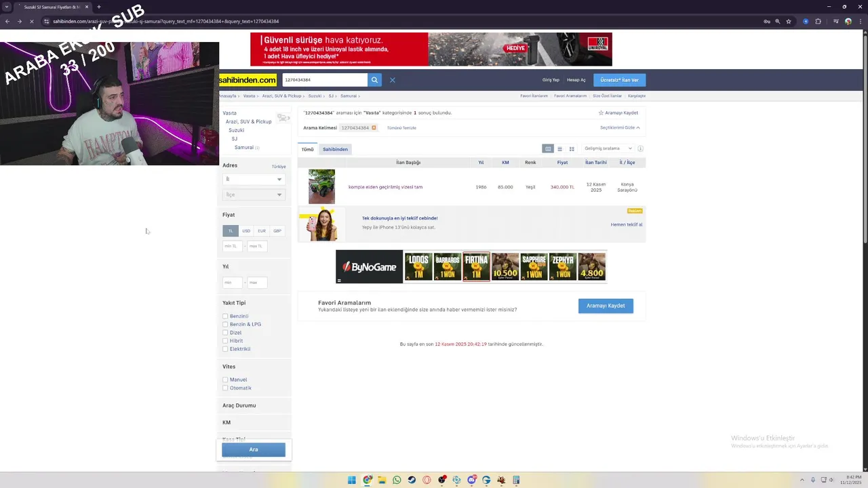Viewport: 868px width, 488px height.
Task: Click the blue search magnifier button
Action: [x=374, y=80]
